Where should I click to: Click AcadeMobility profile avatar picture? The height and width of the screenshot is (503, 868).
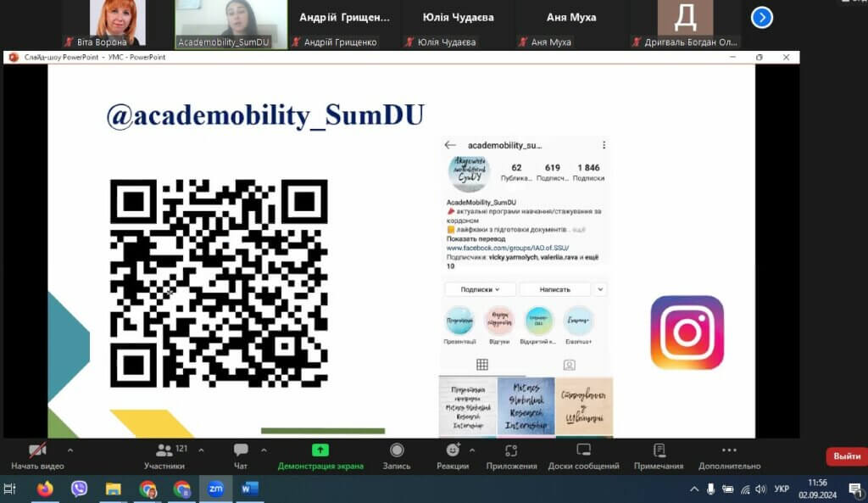pyautogui.click(x=469, y=173)
